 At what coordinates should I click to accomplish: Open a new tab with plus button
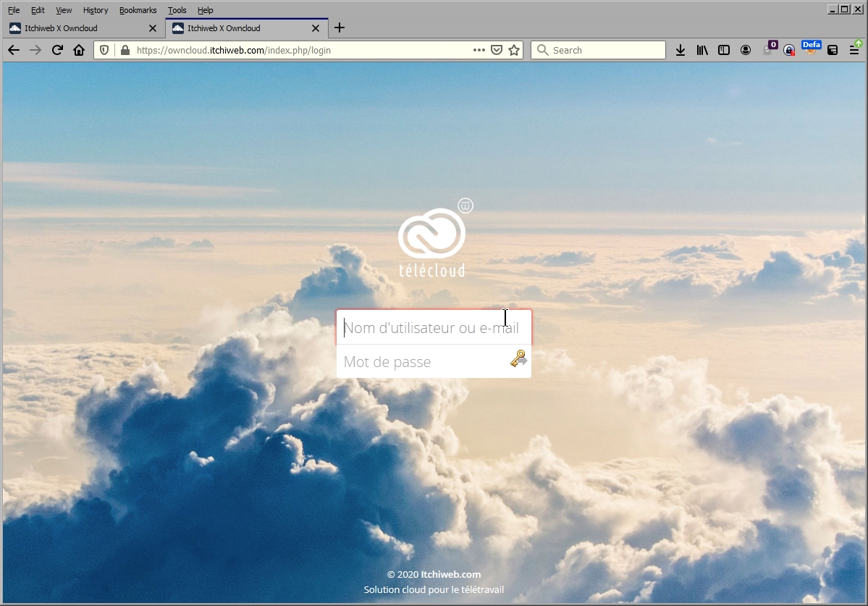[340, 28]
